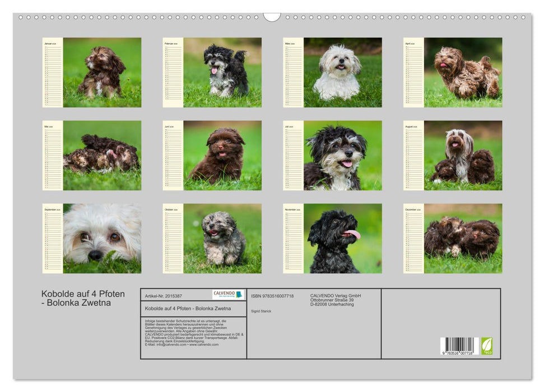Click the CALVENDO logo badge
The image size is (544, 392).
228,295
